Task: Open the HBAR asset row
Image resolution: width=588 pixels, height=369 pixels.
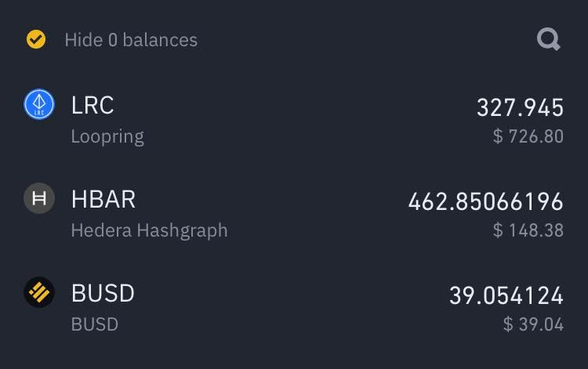Action: (294, 214)
